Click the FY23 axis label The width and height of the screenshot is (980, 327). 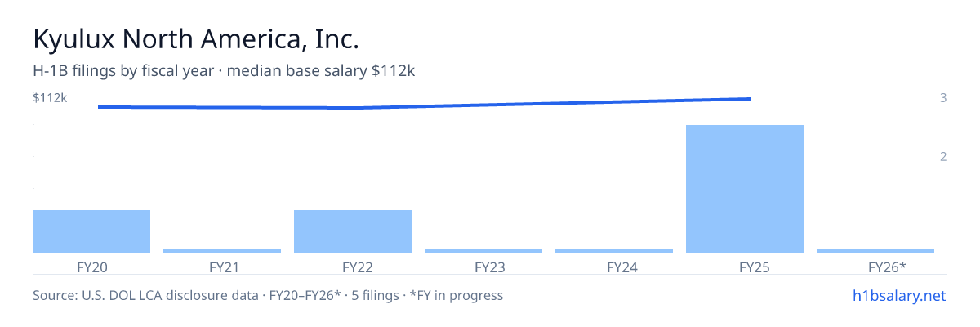[483, 267]
